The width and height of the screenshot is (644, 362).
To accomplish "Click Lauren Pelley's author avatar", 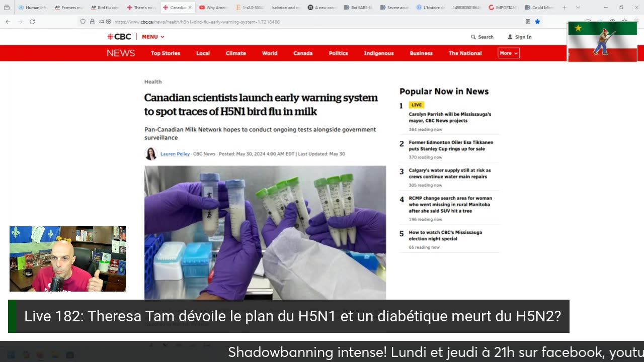I will 151,154.
